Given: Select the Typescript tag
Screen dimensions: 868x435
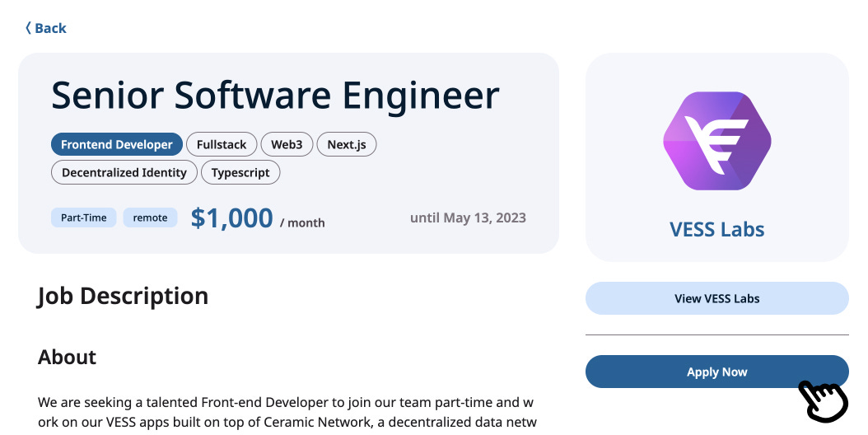Looking at the screenshot, I should click(240, 172).
